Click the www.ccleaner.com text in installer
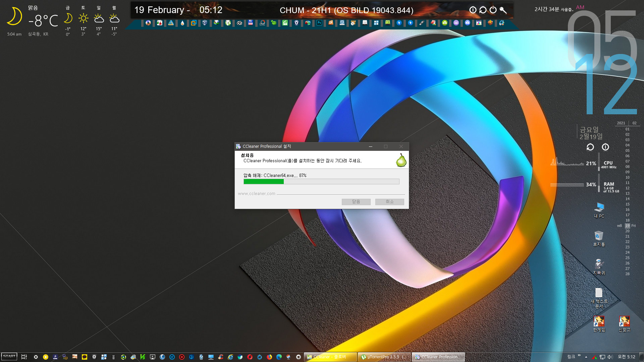The image size is (644, 362). pyautogui.click(x=257, y=194)
